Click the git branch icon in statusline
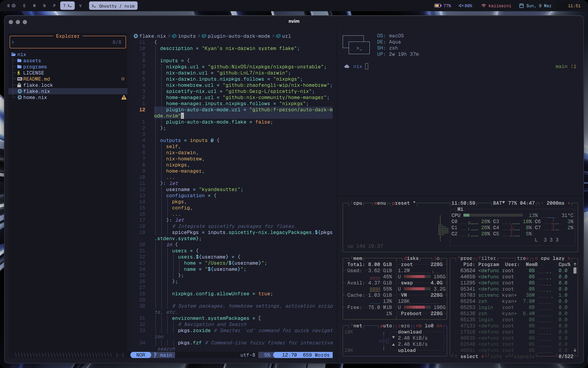 point(156,355)
